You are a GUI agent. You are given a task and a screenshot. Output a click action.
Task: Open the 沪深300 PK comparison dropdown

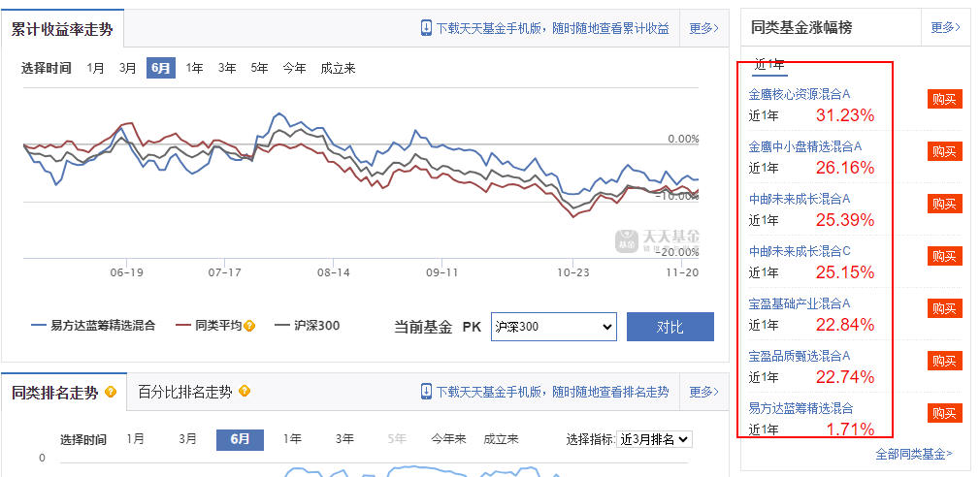pos(554,327)
